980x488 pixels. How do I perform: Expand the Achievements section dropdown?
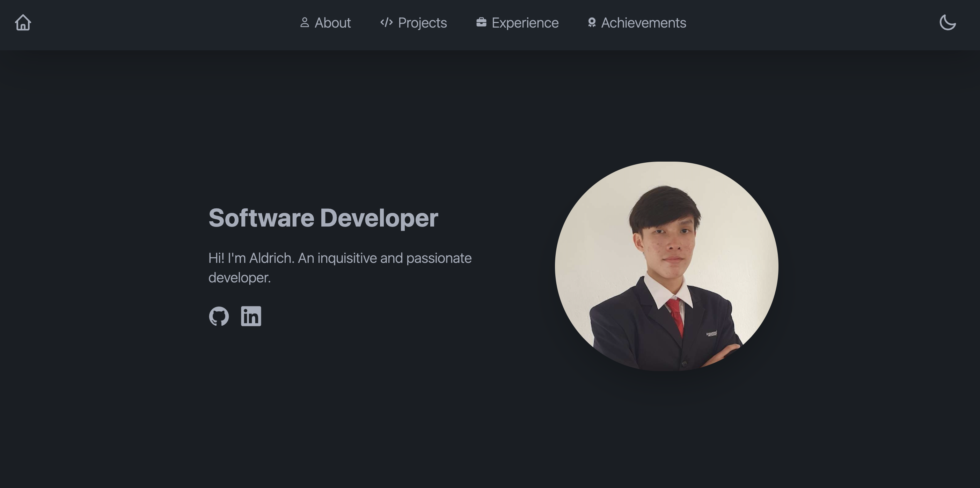tap(636, 22)
